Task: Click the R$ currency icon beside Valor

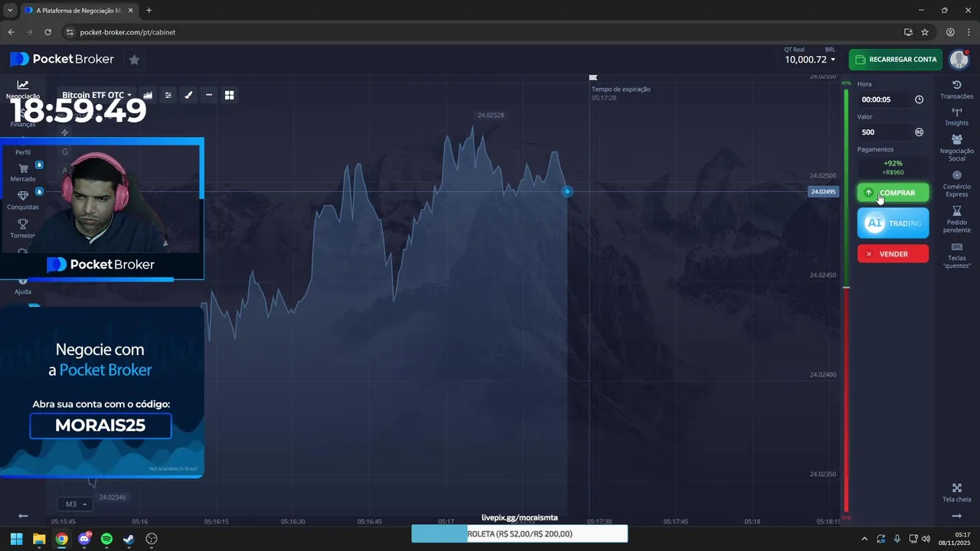Action: (919, 132)
